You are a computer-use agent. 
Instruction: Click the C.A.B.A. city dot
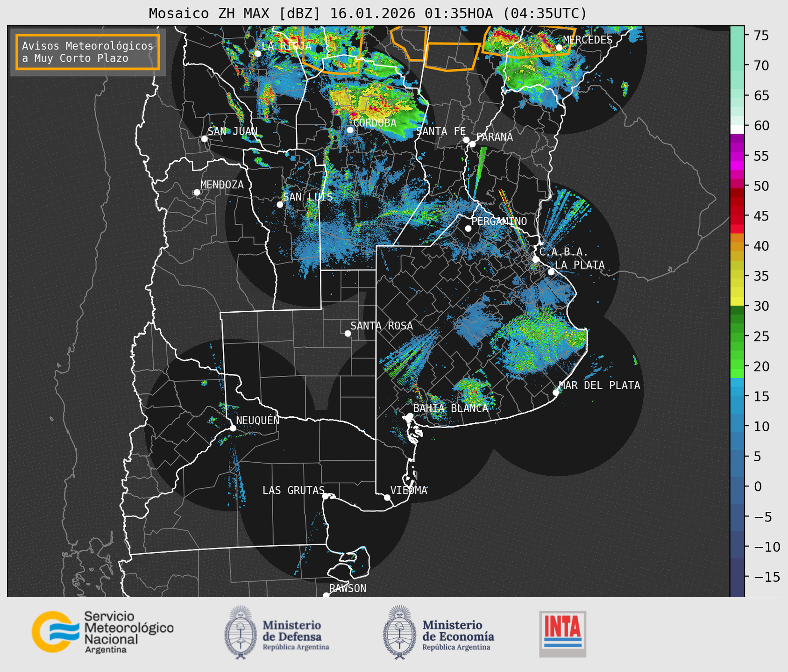point(536,259)
